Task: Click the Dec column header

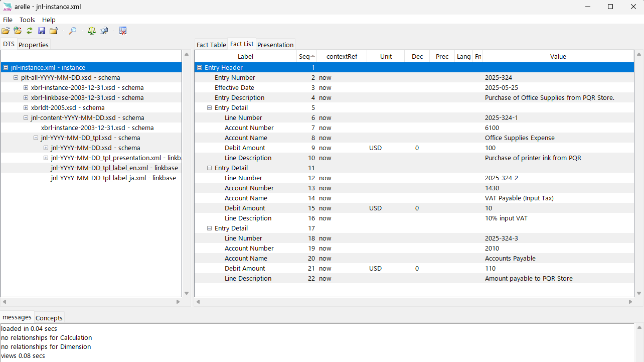Action: [417, 56]
